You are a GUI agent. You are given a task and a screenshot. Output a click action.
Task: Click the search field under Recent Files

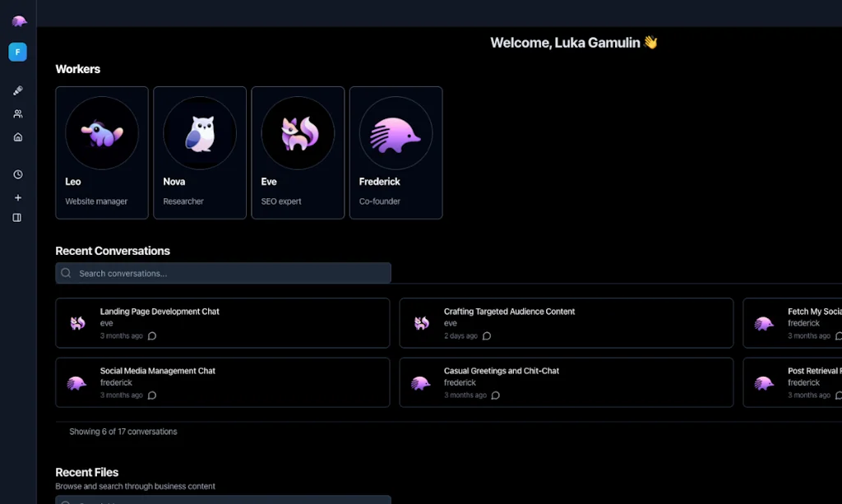223,502
